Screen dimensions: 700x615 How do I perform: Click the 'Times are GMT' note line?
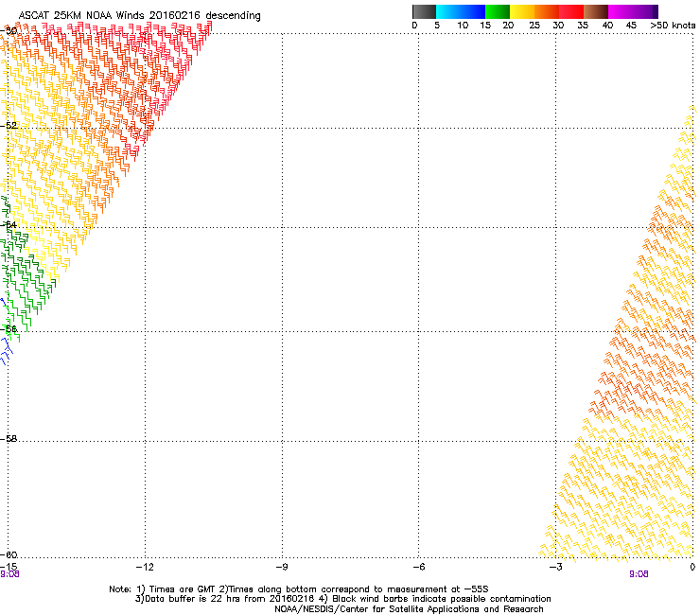(x=299, y=589)
